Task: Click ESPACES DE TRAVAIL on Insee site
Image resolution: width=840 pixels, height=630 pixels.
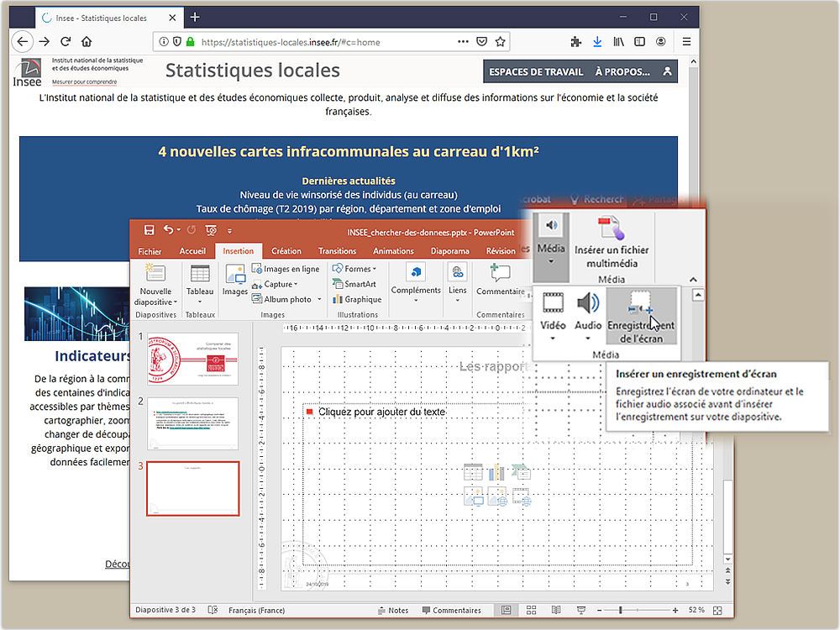Action: coord(536,71)
